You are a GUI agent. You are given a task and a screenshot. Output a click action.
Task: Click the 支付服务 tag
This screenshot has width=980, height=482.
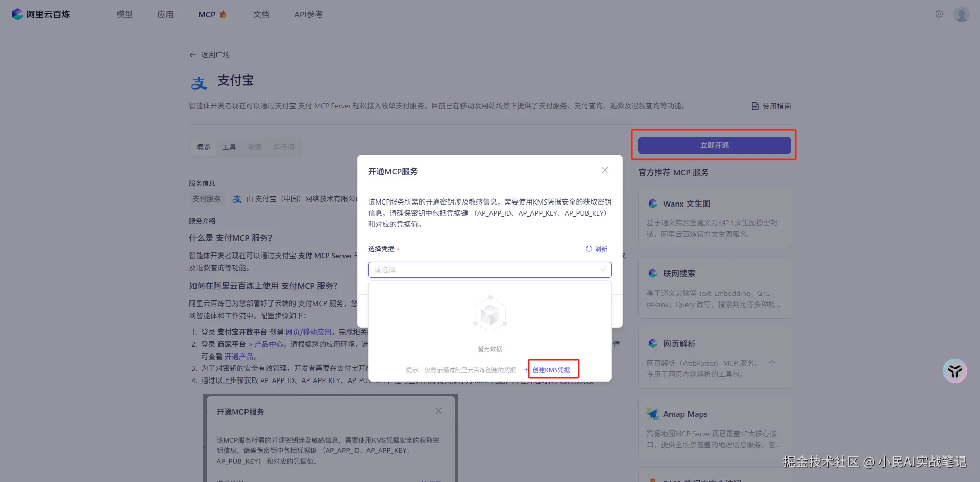pos(207,199)
